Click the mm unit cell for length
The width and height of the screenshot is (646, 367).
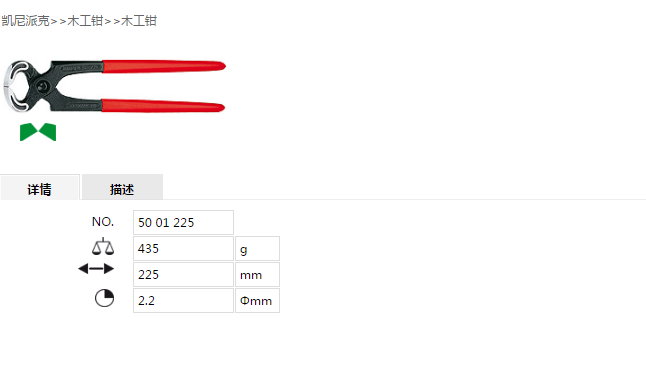[257, 274]
